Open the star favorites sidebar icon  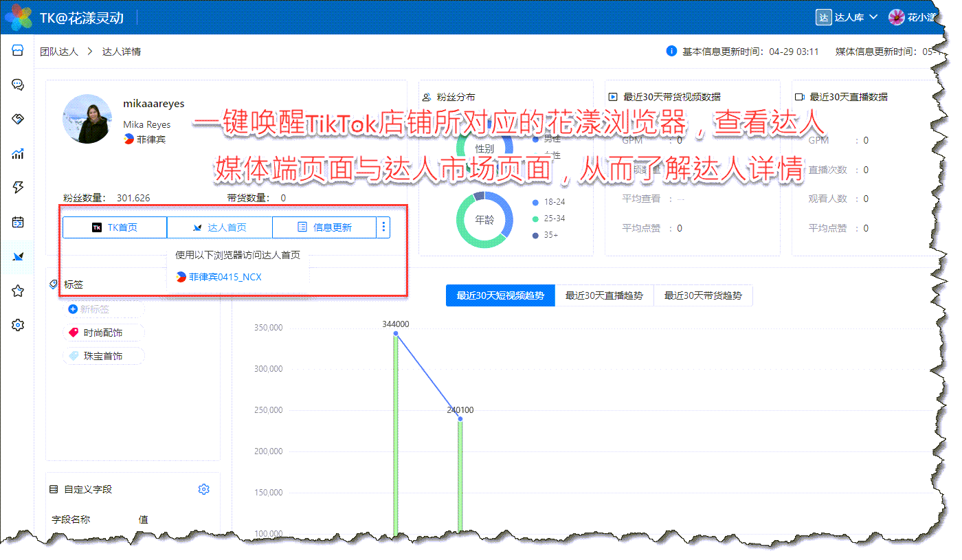pyautogui.click(x=18, y=291)
